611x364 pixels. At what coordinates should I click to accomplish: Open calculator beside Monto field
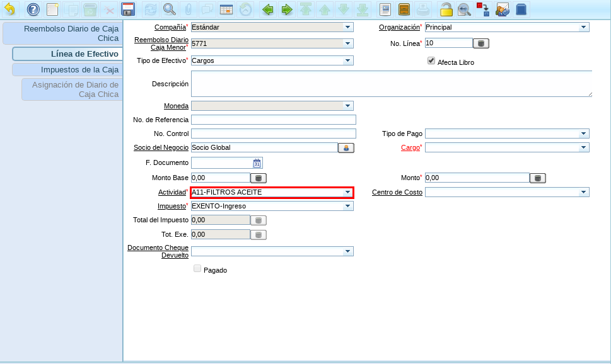pyautogui.click(x=538, y=178)
